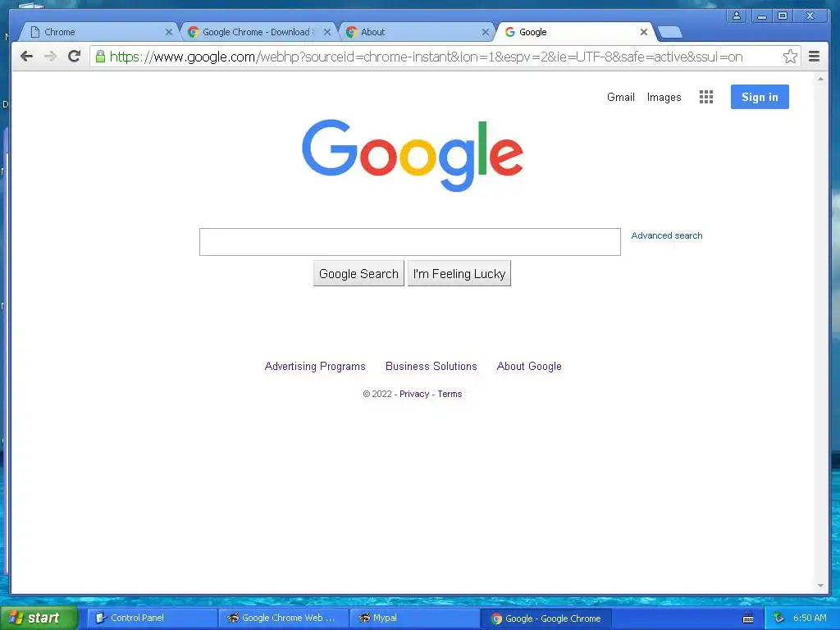Go back using the back arrow
This screenshot has height=630, width=840.
click(26, 57)
